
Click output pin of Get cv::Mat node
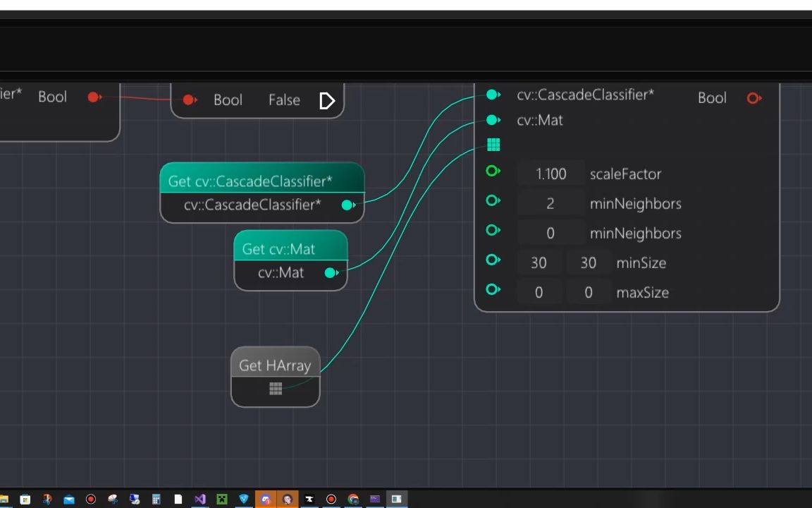pos(331,272)
